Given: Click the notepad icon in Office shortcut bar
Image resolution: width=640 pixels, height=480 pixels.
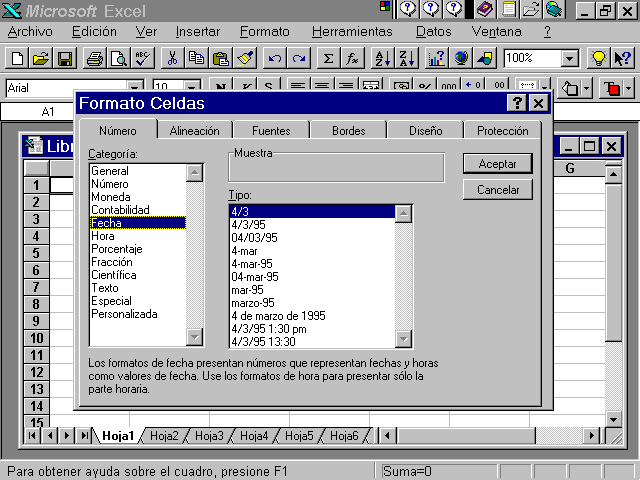Looking at the screenshot, I should tap(508, 9).
